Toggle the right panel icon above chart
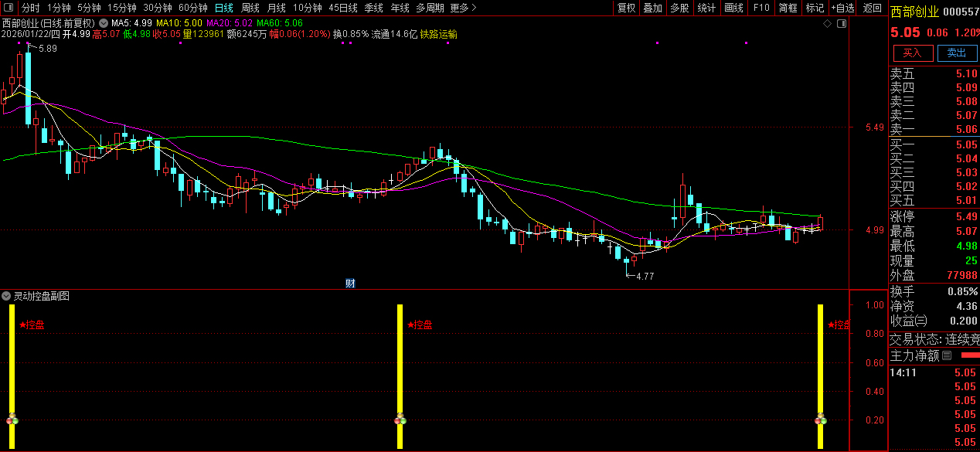This screenshot has width=980, height=452. point(842,24)
